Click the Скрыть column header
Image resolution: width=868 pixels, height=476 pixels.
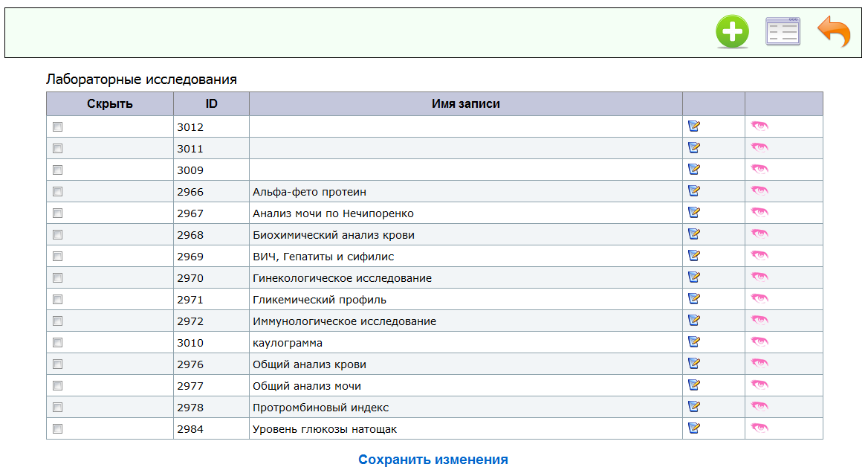click(109, 104)
